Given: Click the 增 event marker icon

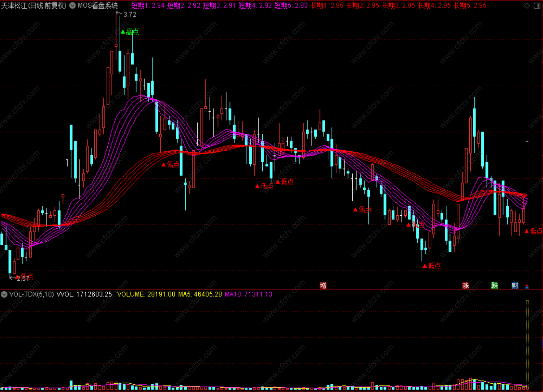Looking at the screenshot, I should pos(323,285).
